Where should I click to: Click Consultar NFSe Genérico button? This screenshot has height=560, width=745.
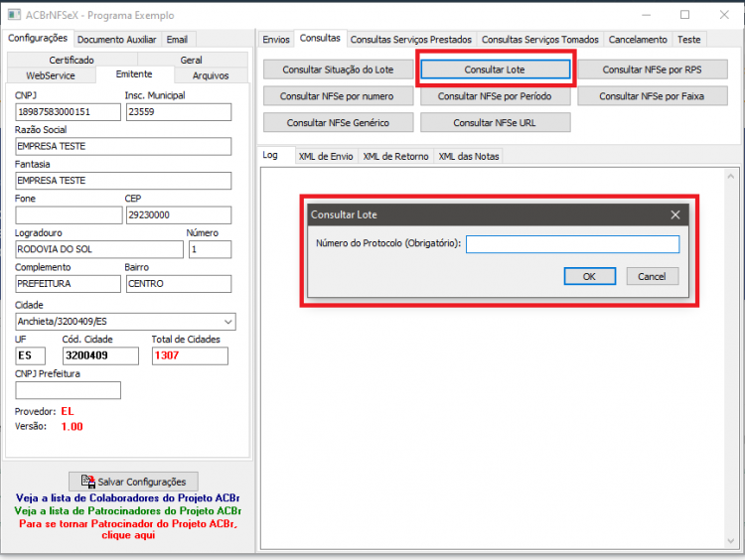tap(338, 122)
